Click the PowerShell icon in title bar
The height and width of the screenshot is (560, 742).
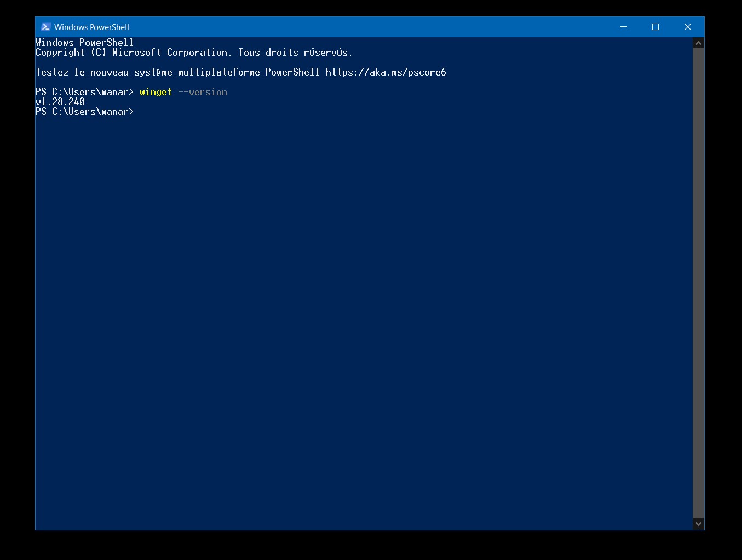click(46, 27)
